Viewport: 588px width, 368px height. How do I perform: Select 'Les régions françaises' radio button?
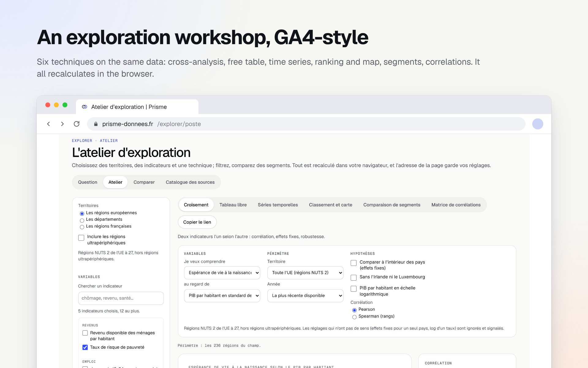pos(82,227)
